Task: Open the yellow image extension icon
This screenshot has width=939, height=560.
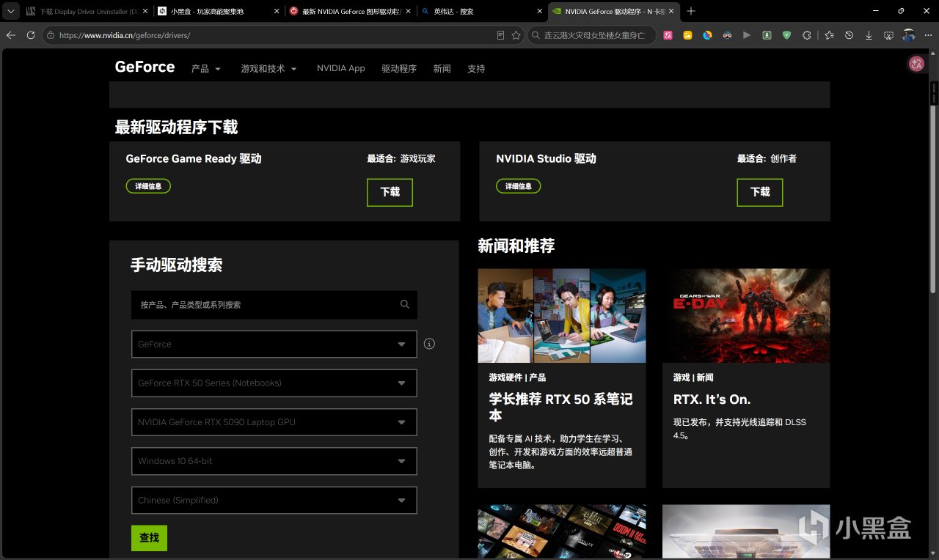Action: pos(688,35)
